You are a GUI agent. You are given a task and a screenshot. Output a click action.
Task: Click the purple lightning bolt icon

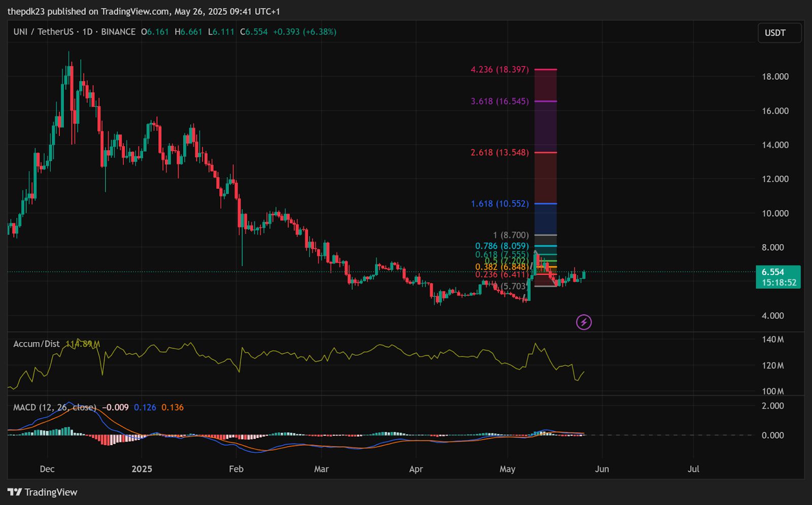tap(584, 322)
